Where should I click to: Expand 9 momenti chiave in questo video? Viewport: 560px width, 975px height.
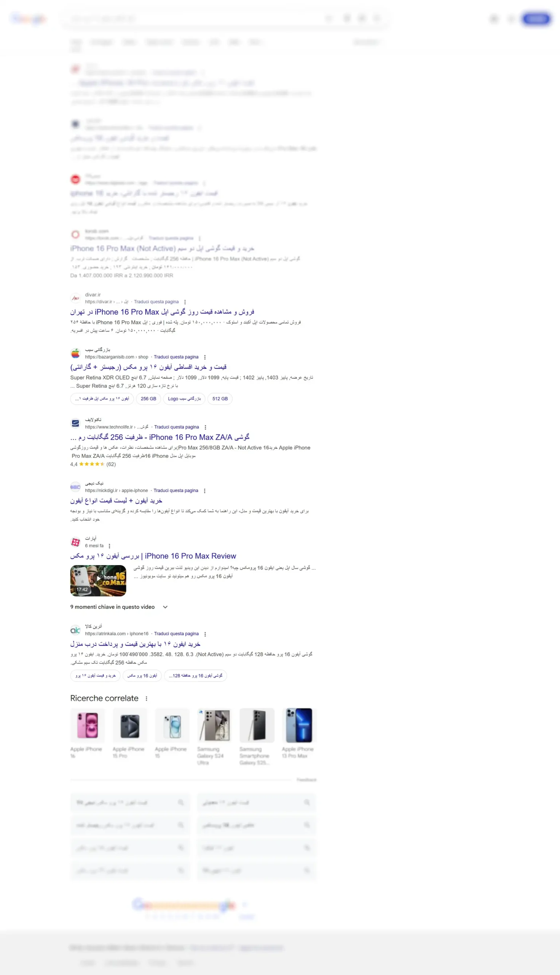tap(119, 607)
